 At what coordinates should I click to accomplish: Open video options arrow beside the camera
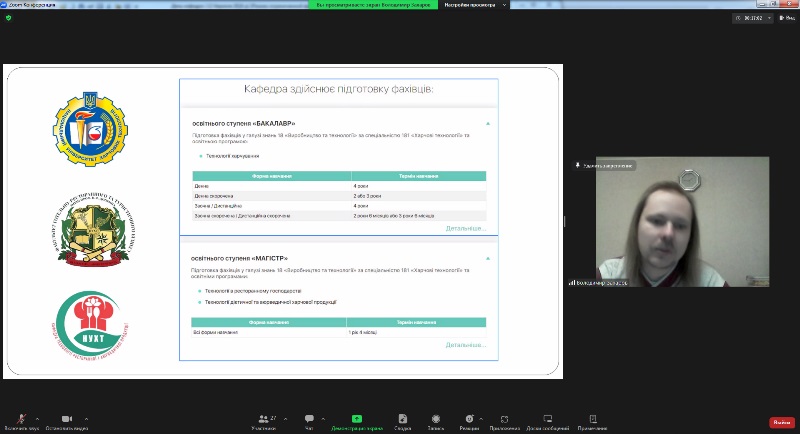tap(86, 418)
